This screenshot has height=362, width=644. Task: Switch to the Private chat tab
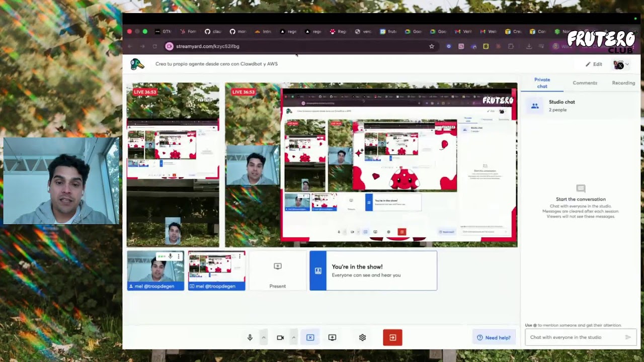[542, 83]
